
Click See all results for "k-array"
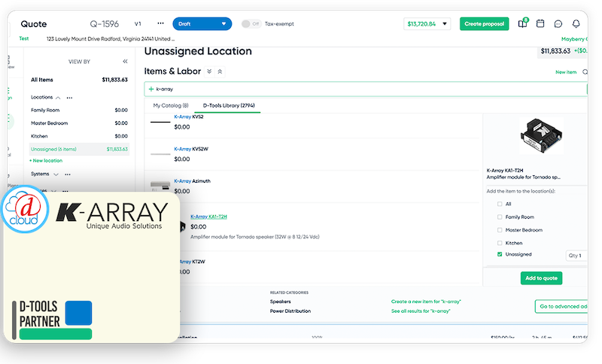(x=421, y=311)
